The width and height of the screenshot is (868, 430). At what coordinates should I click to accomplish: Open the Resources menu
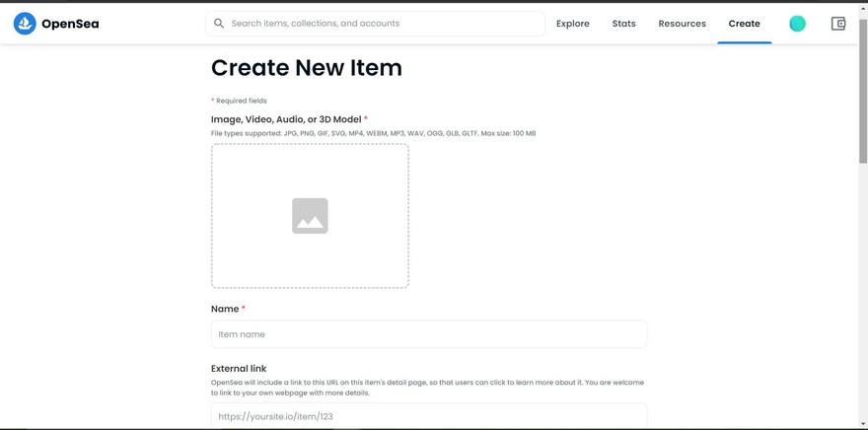click(682, 24)
